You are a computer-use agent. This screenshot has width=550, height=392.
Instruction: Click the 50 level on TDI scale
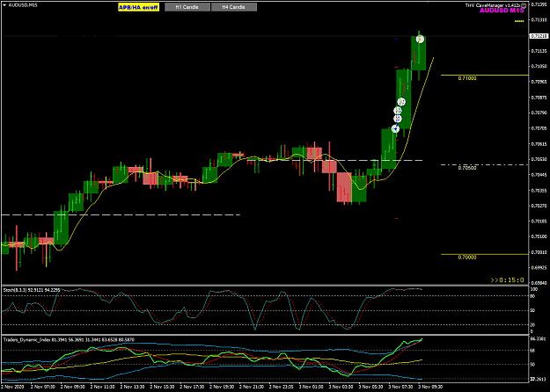tap(532, 365)
